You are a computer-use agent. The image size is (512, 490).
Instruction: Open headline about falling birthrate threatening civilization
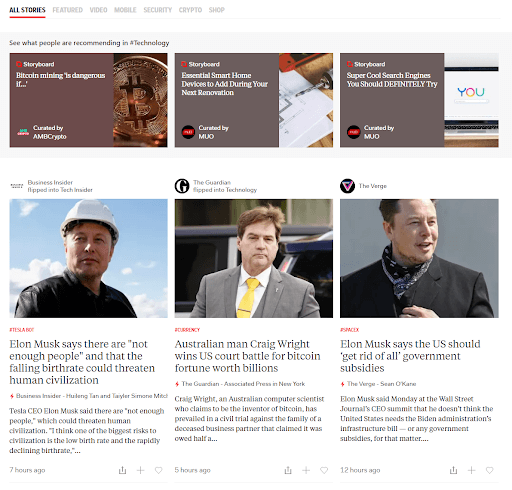(x=82, y=362)
